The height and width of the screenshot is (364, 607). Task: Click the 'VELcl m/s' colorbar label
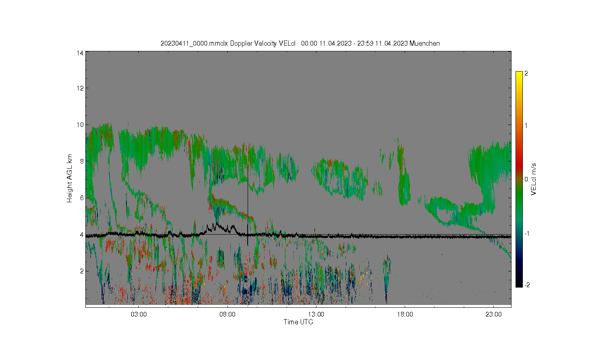pos(534,179)
